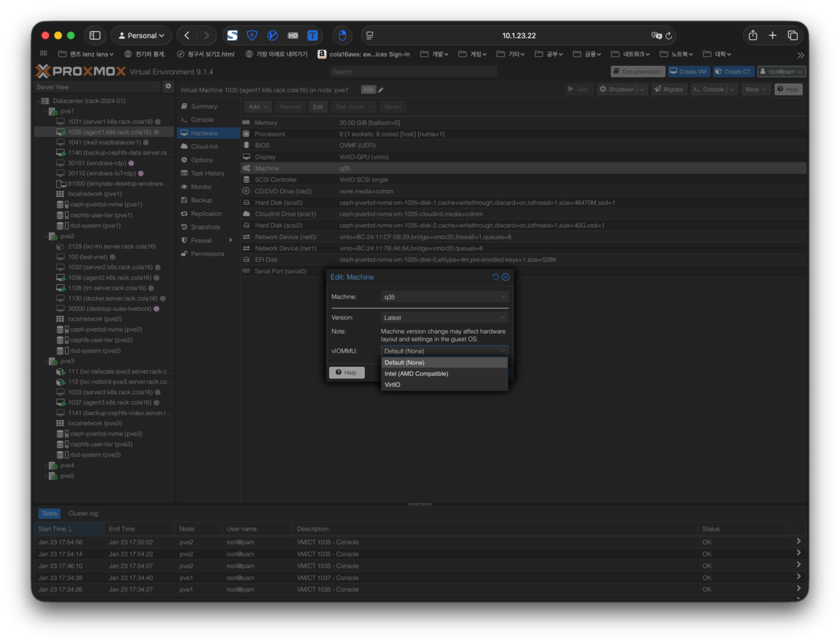Screen dimensions: 840x643
Task: Click the Proxmox Search field
Action: point(413,72)
